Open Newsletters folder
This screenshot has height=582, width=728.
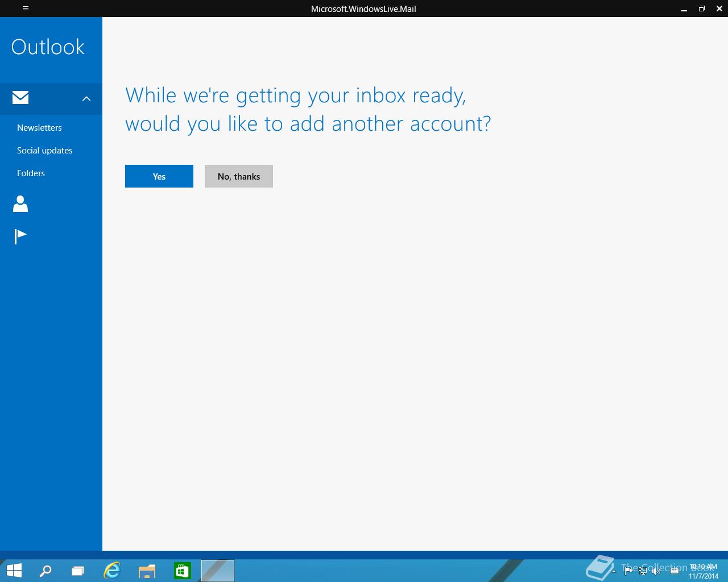click(39, 128)
